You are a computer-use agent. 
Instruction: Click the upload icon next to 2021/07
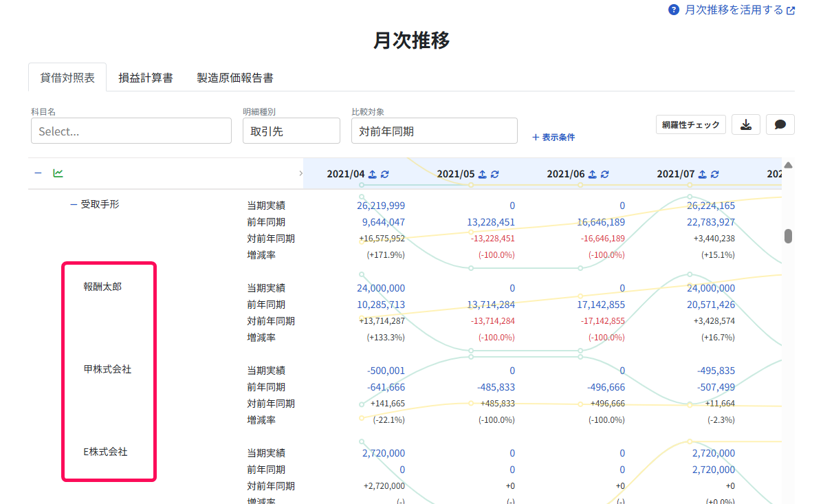(702, 174)
